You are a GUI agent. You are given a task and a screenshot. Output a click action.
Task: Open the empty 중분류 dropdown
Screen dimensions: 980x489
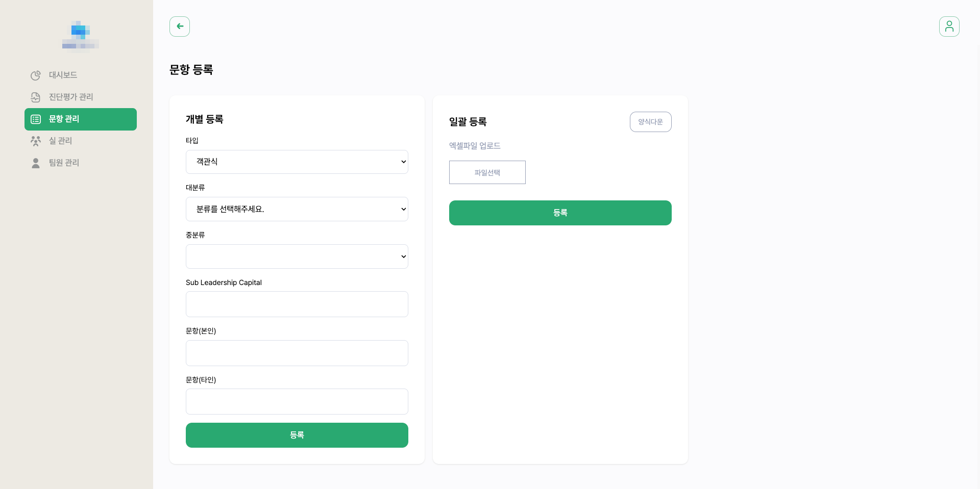297,256
